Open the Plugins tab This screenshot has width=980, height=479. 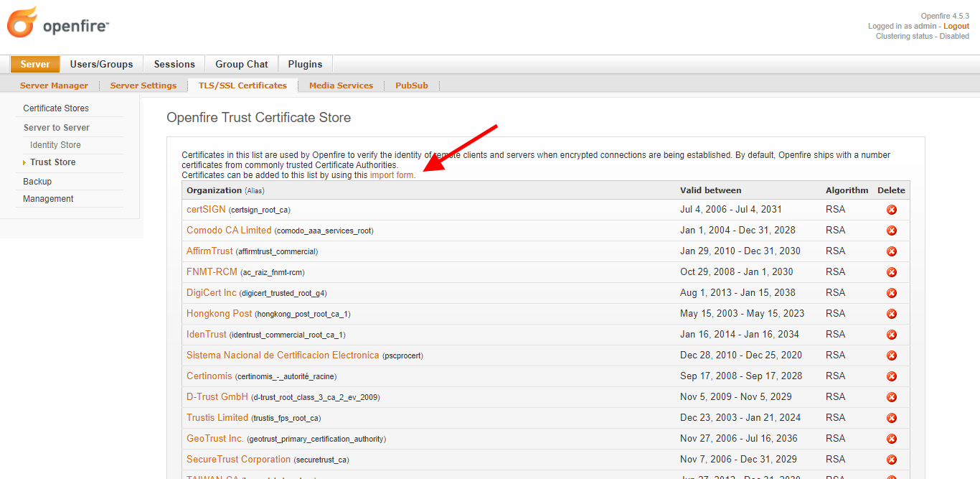[306, 64]
